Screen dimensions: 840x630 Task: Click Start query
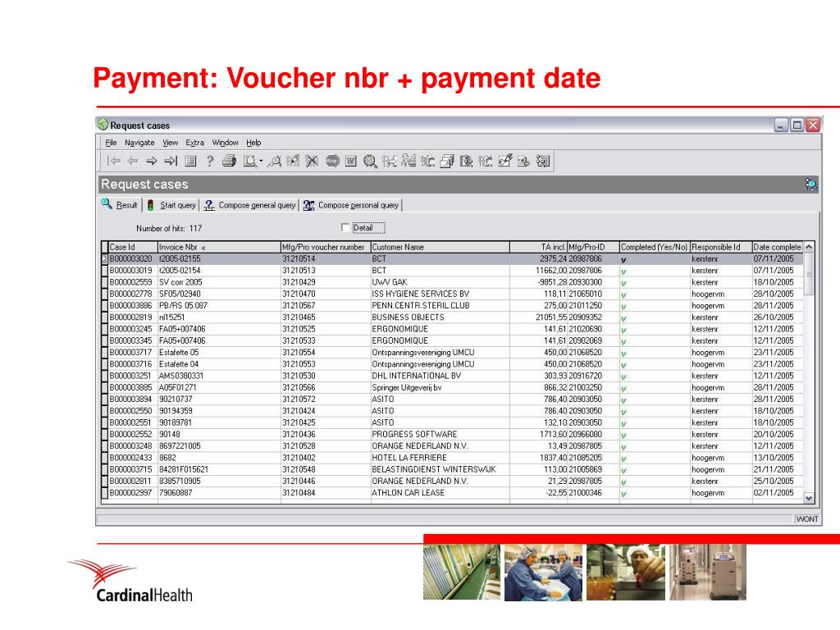point(171,204)
